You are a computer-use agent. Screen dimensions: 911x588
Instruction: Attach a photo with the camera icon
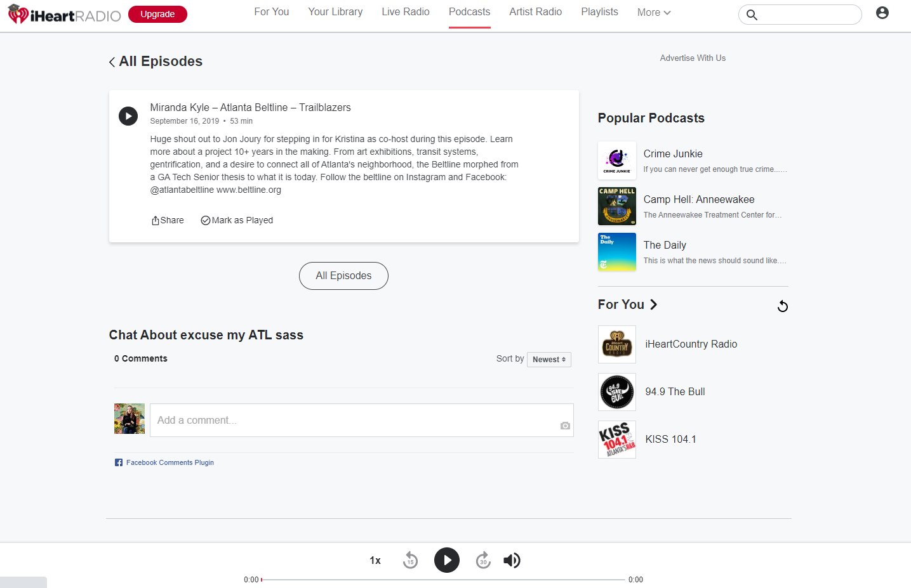pyautogui.click(x=565, y=426)
